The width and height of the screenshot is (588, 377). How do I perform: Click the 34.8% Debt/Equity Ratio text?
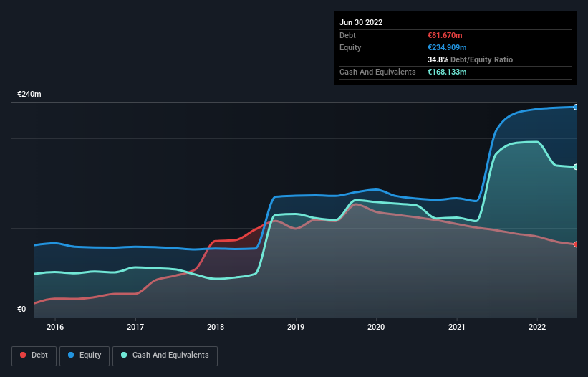click(x=470, y=59)
